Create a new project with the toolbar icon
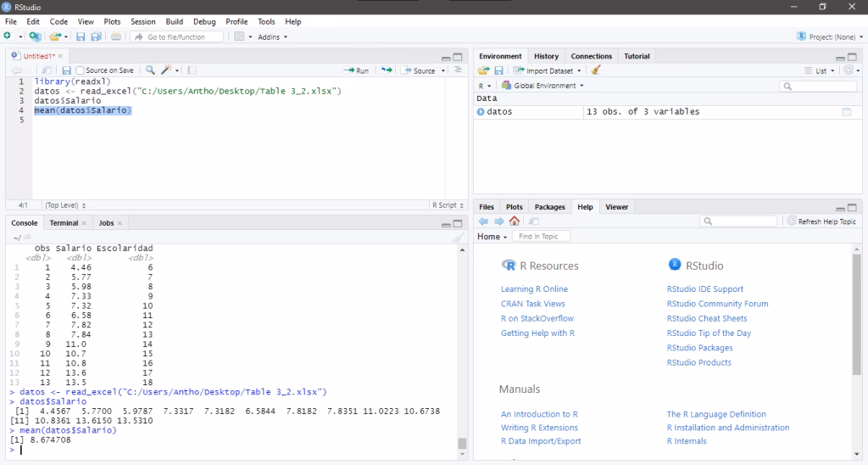This screenshot has width=868, height=465. [x=35, y=36]
